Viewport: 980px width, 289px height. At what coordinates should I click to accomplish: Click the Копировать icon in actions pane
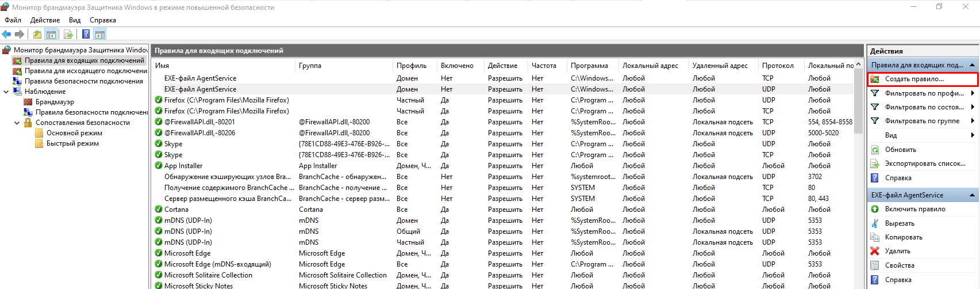click(875, 237)
